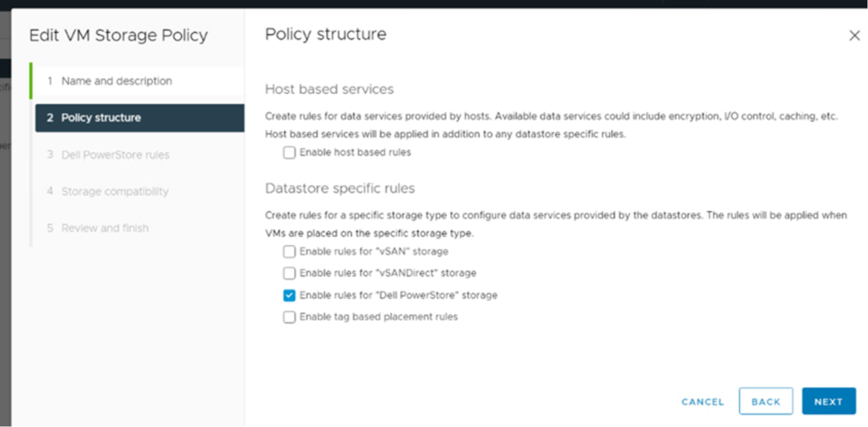Click the BACK button
The image size is (868, 427).
(x=766, y=401)
